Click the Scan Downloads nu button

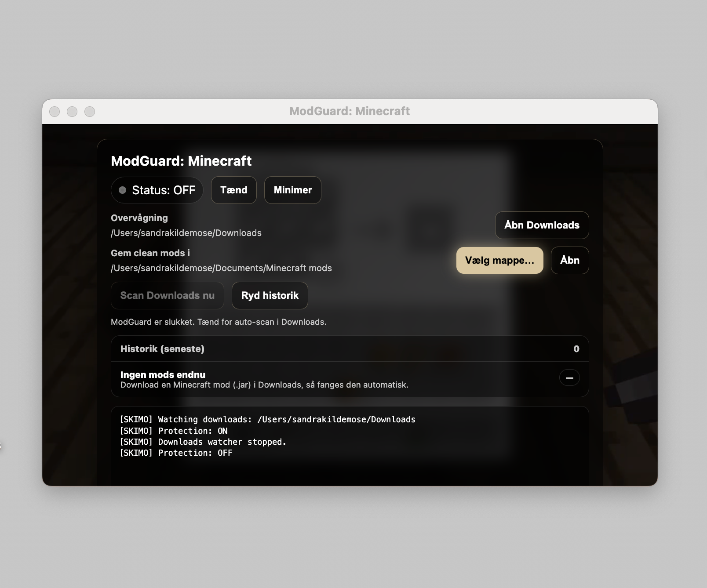point(168,295)
